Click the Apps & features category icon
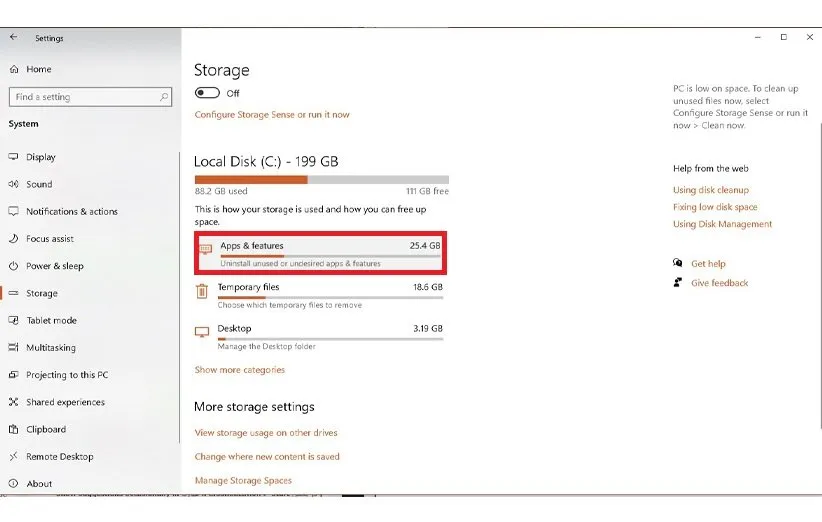 tap(206, 248)
